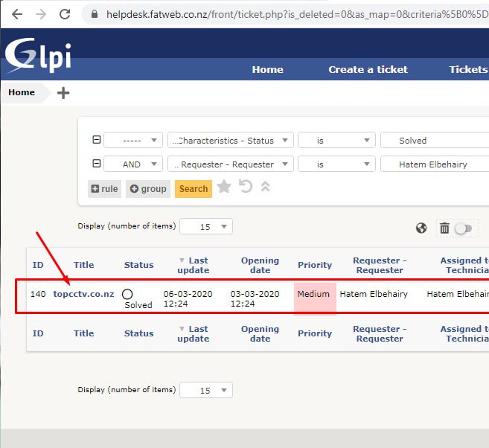Open Create a ticket menu
The width and height of the screenshot is (489, 448).
click(368, 69)
